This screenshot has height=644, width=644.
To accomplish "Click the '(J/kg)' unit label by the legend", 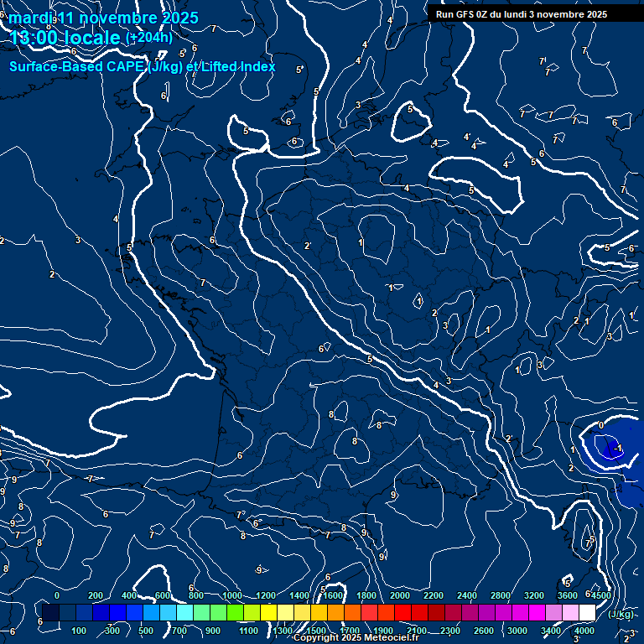I will [621, 614].
